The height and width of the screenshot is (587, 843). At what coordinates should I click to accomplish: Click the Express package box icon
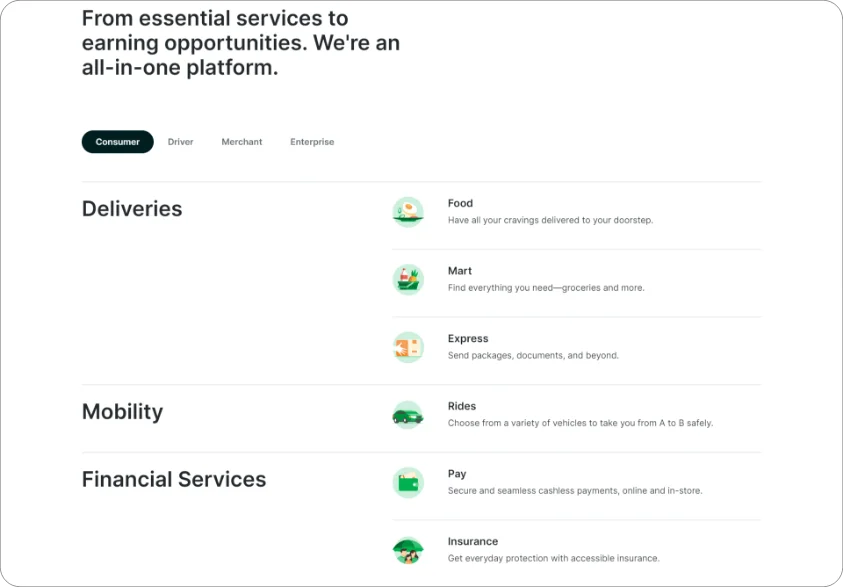[x=408, y=347]
